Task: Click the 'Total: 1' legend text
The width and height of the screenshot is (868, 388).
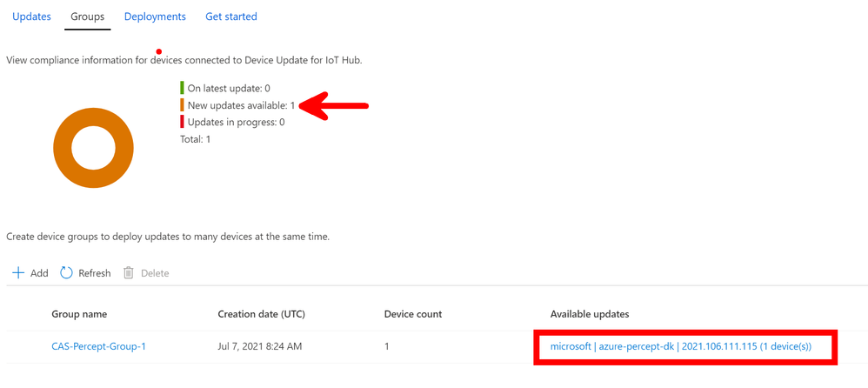Action: tap(195, 139)
